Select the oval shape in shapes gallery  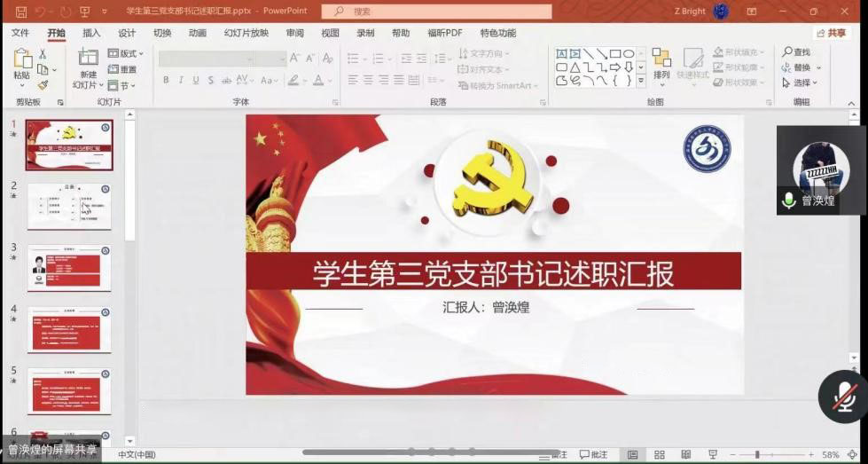[x=629, y=53]
